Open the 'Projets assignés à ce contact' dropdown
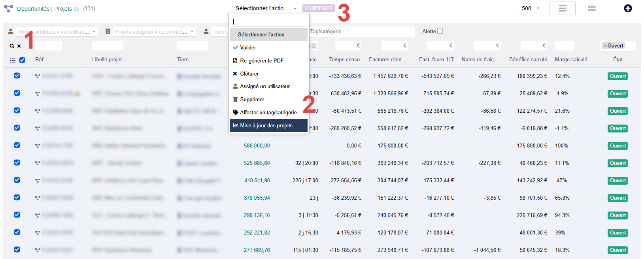 pos(154,32)
